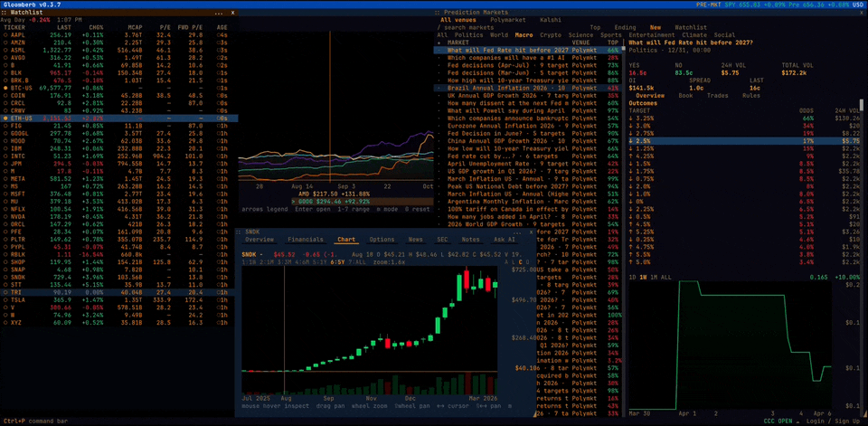868x426 pixels.
Task: Click the up arrow beside 5.0% target
Action: tap(631, 261)
